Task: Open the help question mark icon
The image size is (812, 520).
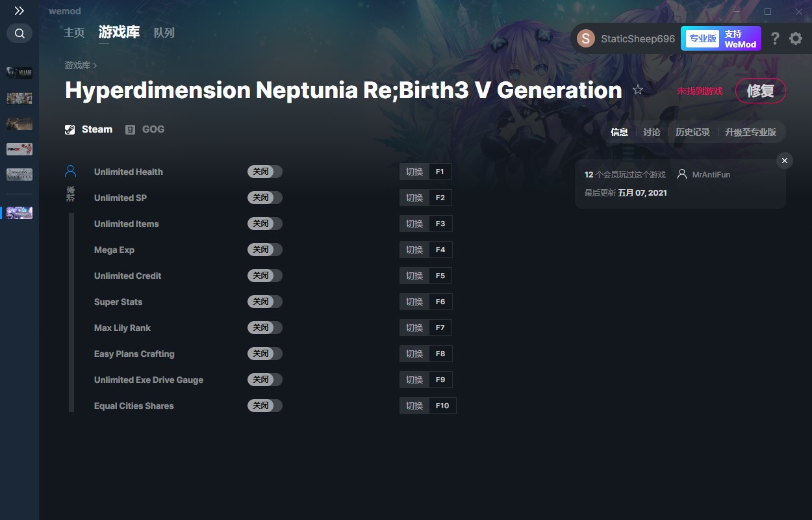Action: point(774,39)
